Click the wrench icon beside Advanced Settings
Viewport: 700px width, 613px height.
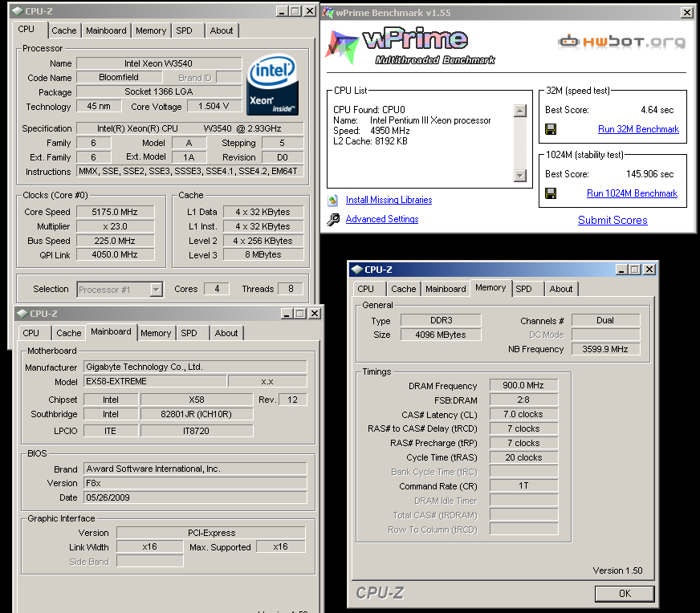pyautogui.click(x=333, y=220)
